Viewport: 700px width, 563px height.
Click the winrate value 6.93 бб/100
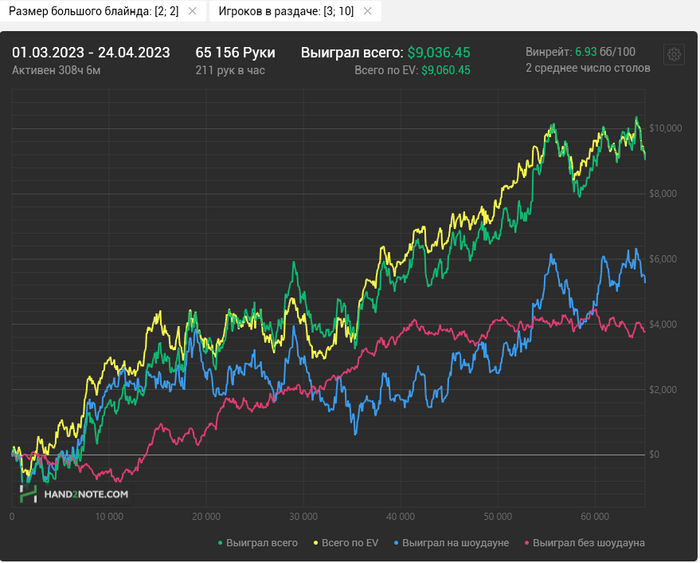click(605, 52)
